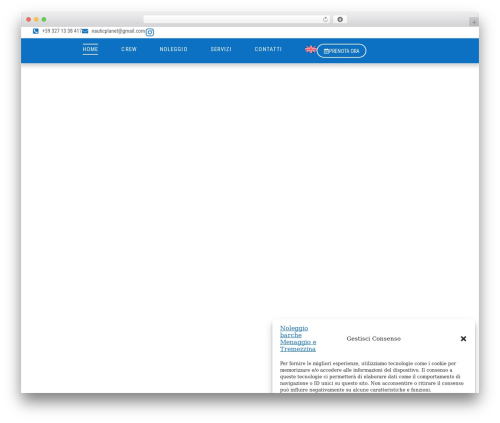Open the SERVIZI menu item
Screen dimensions: 500x423
click(x=221, y=49)
